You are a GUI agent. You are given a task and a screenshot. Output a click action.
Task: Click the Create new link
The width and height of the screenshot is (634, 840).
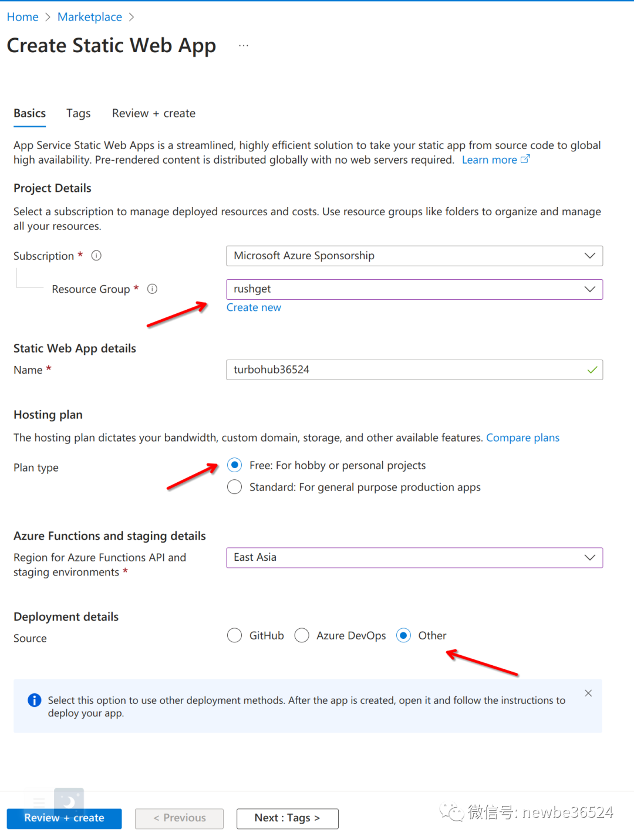tap(254, 308)
